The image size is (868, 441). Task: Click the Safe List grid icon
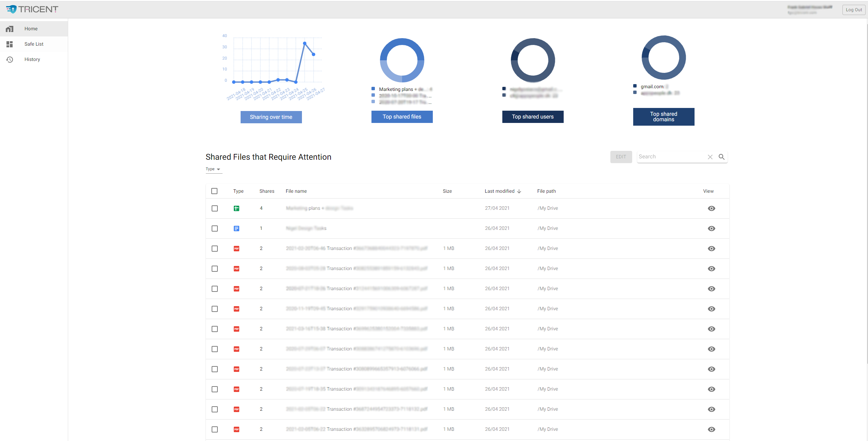tap(10, 44)
